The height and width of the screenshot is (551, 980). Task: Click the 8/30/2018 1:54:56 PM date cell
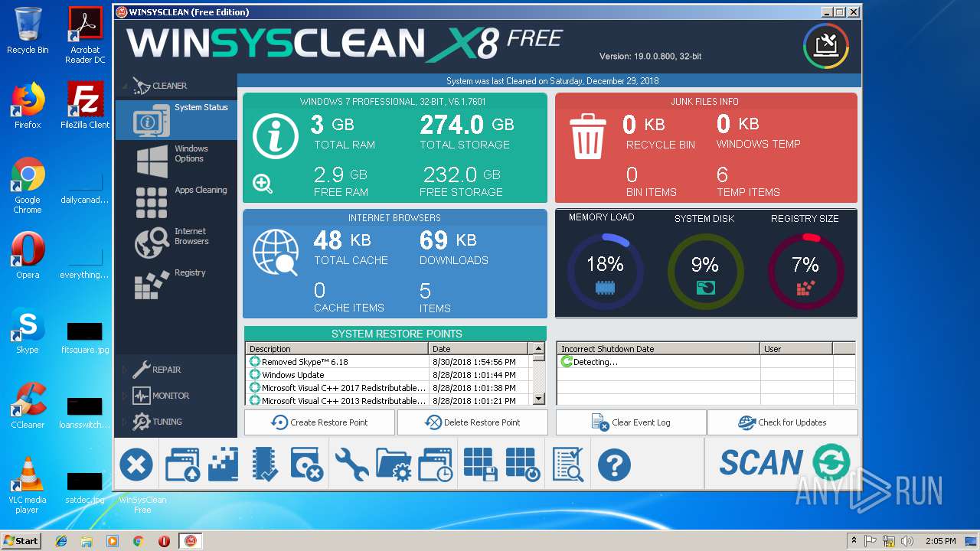click(x=474, y=362)
